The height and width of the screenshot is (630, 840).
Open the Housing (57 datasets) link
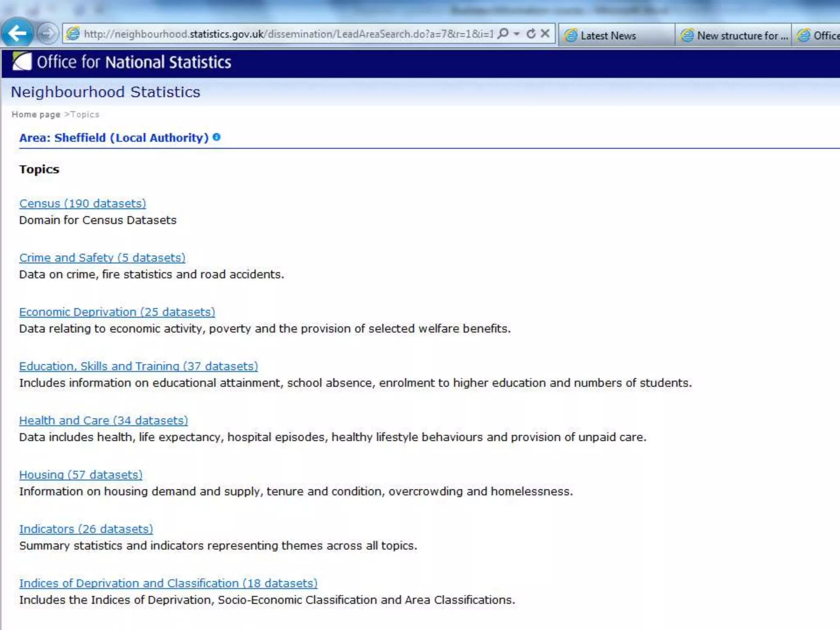81,475
